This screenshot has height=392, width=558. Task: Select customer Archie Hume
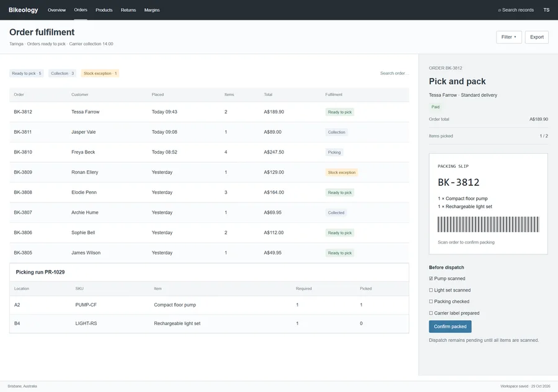click(85, 212)
